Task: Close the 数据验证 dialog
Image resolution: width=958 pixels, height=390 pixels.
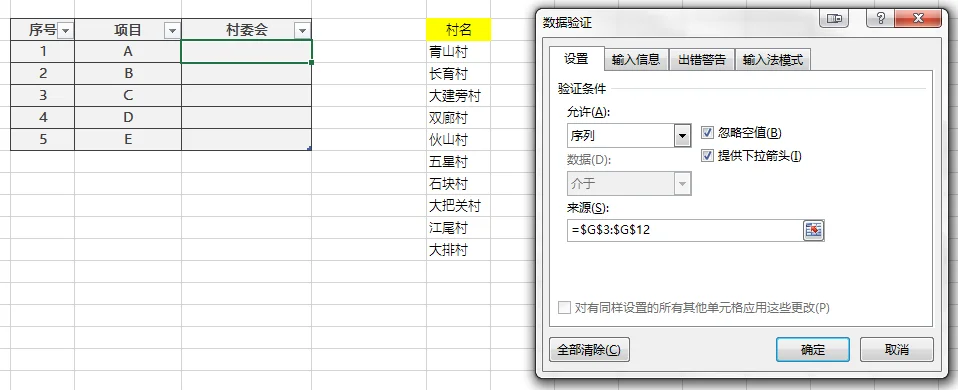Action: (918, 18)
